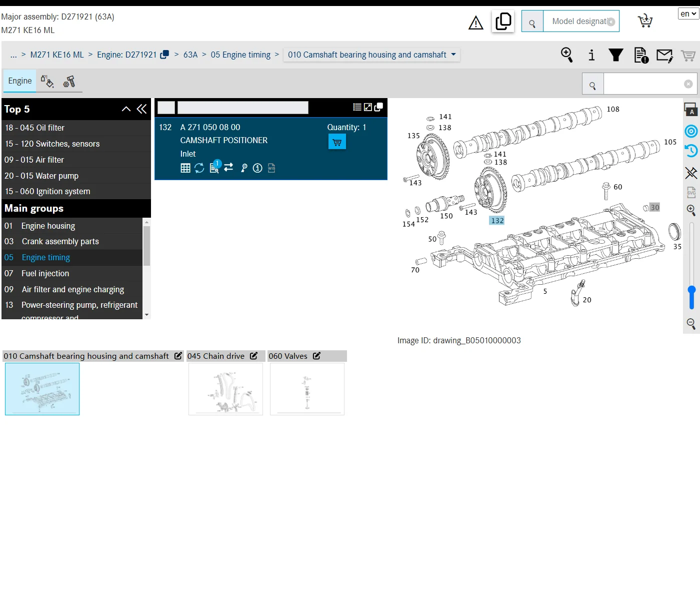Click the image label 'A' icon beside the drawing
Image resolution: width=700 pixels, height=610 pixels.
click(690, 110)
